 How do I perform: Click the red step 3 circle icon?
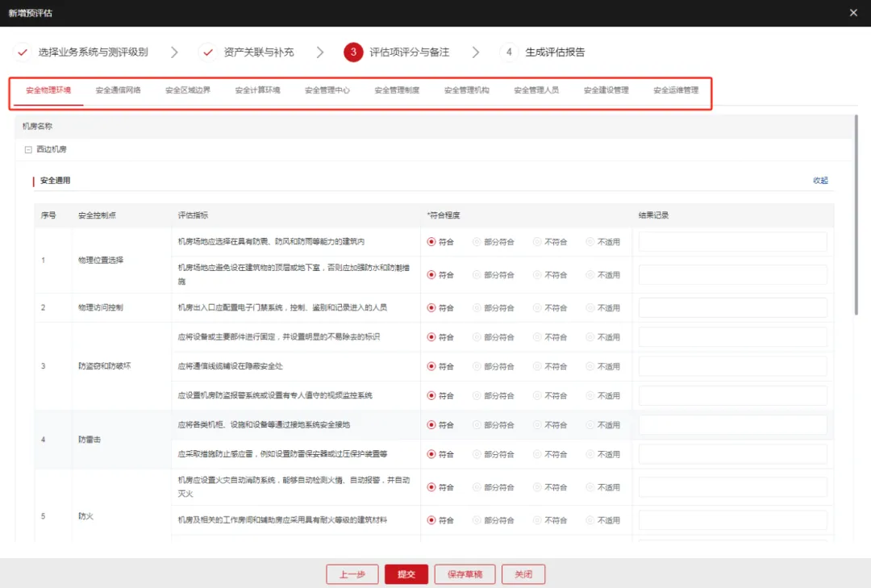(353, 52)
